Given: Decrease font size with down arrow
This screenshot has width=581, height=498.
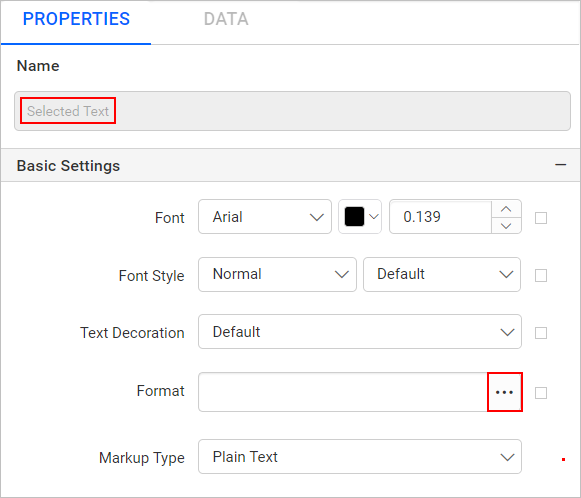Looking at the screenshot, I should click(506, 225).
